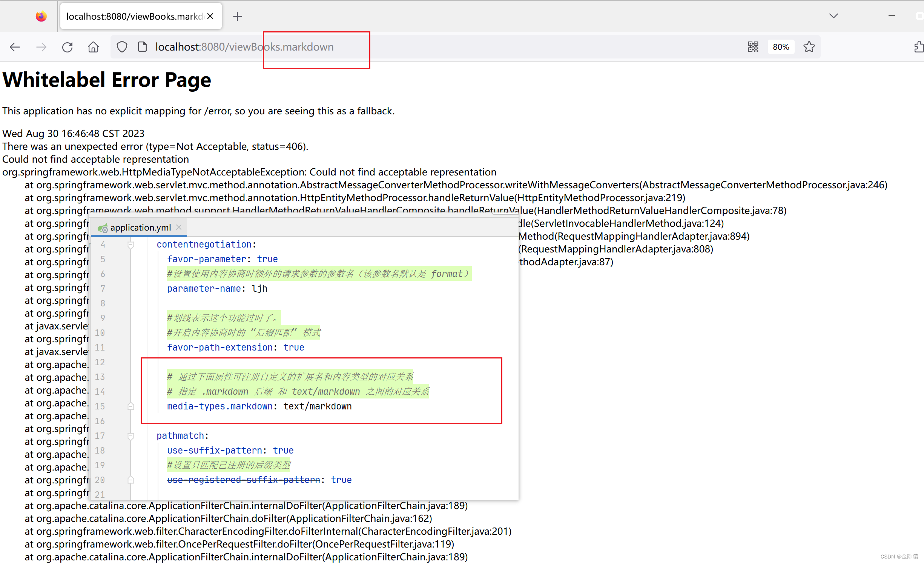Close the application.yml editor tab
The width and height of the screenshot is (924, 563).
(x=179, y=227)
